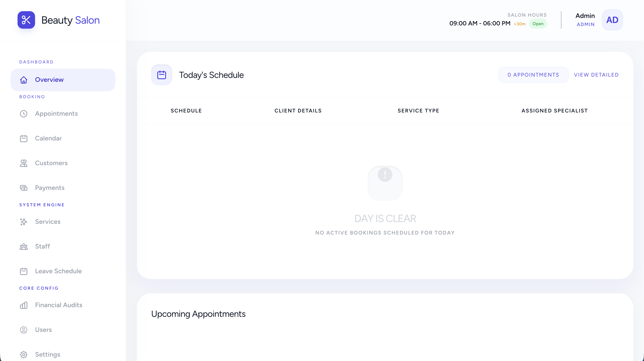Viewport: 644px width, 361px height.
Task: Open Users management
Action: 63,330
